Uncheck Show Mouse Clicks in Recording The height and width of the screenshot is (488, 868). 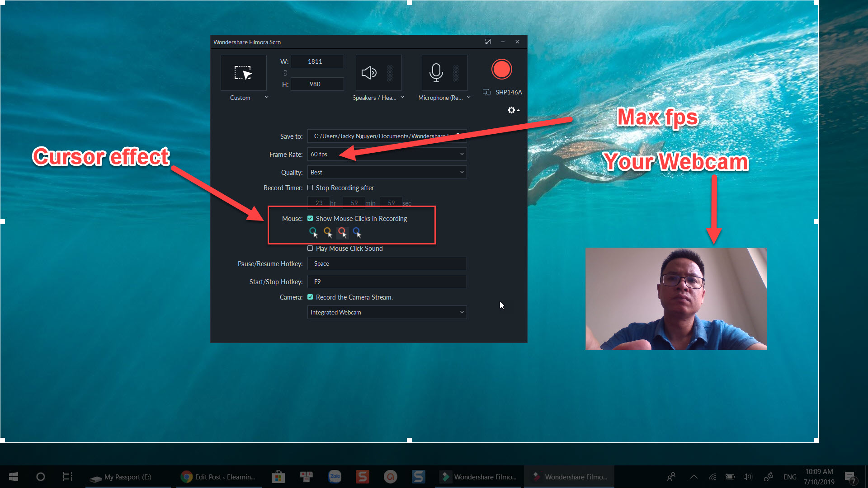pos(310,218)
